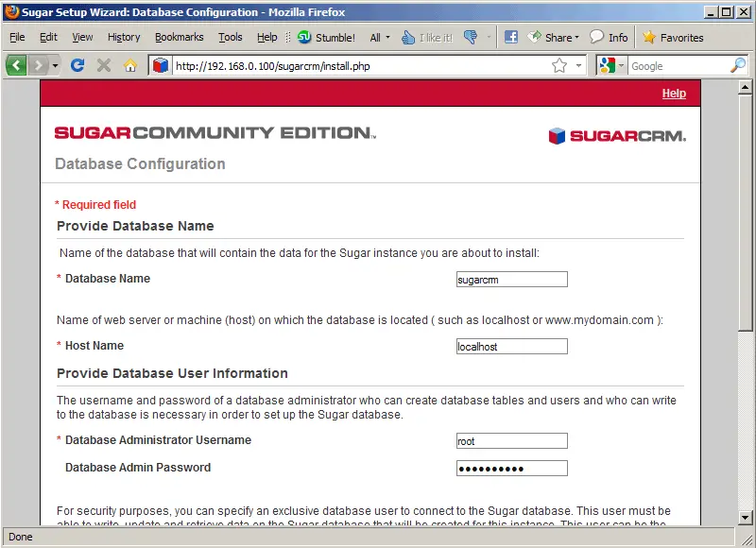756x548 pixels.
Task: Click the Provide Database User Information heading
Action: tap(172, 373)
